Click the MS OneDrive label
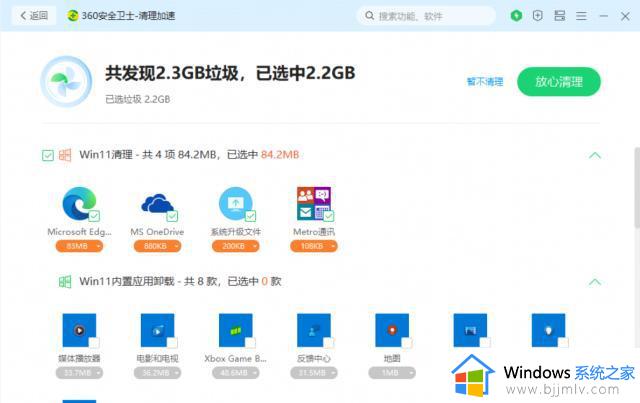Screen dimensions: 640x403 pos(158,232)
